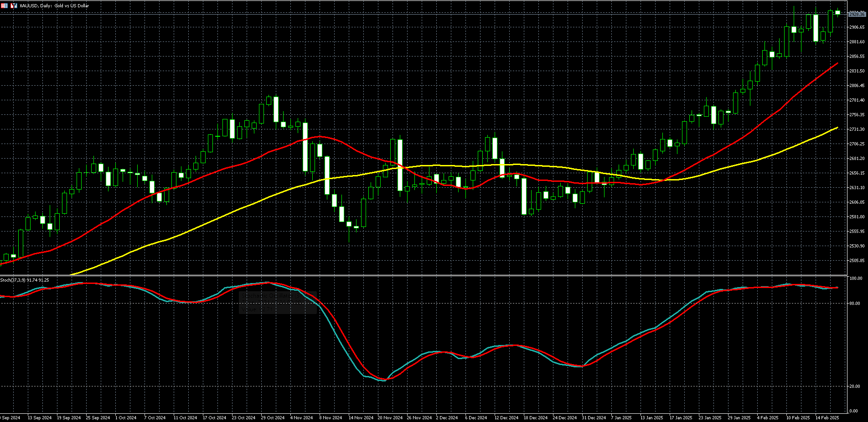Click the faded Stochastic Oscillator tooltip

click(x=277, y=302)
